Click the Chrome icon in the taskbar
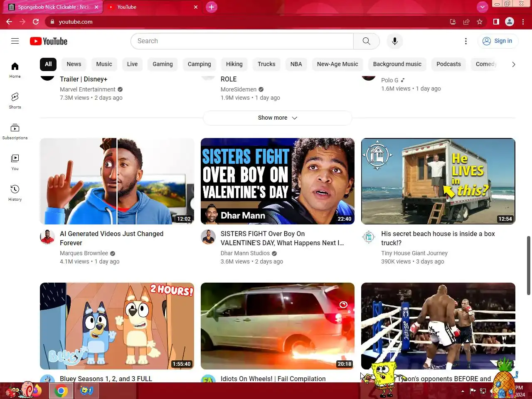The height and width of the screenshot is (399, 532). point(61,391)
